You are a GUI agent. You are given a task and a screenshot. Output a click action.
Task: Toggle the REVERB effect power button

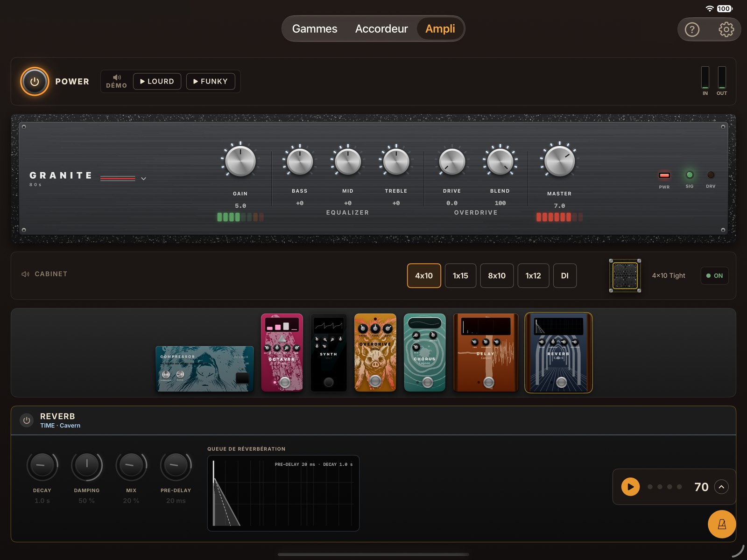coord(27,420)
